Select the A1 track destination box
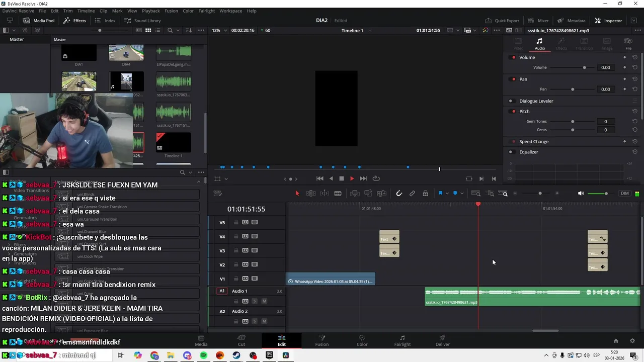644x362 pixels. pos(222,291)
